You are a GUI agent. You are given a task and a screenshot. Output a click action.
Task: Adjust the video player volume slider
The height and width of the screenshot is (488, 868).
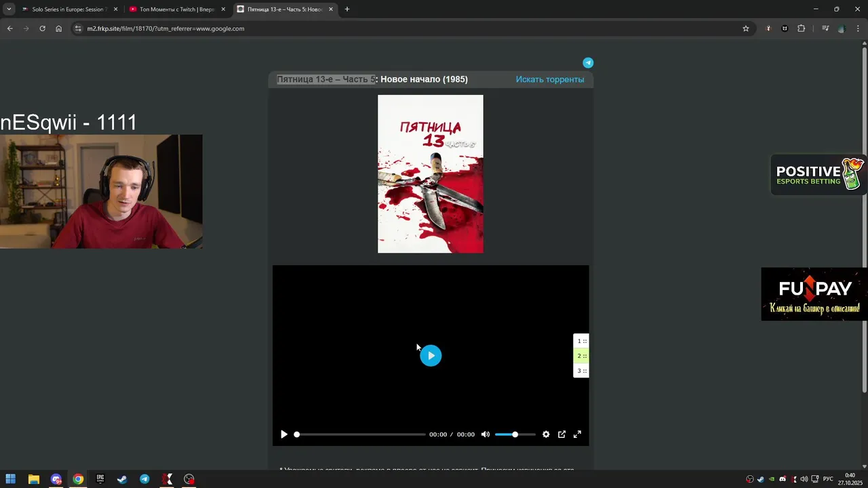[x=515, y=434]
